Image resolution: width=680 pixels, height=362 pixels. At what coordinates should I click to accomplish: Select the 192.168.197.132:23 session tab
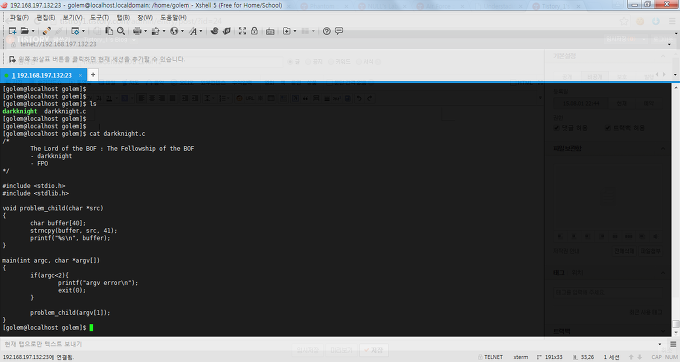click(42, 75)
